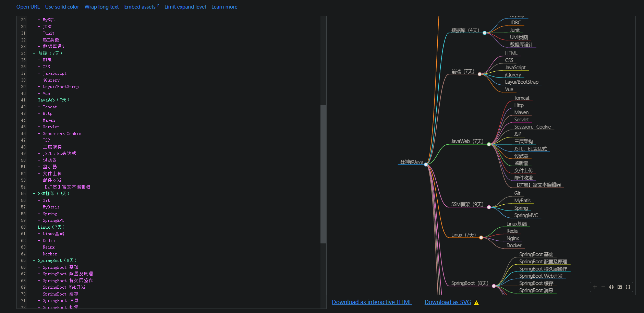
Task: Click the Limit expand level link
Action: (185, 7)
